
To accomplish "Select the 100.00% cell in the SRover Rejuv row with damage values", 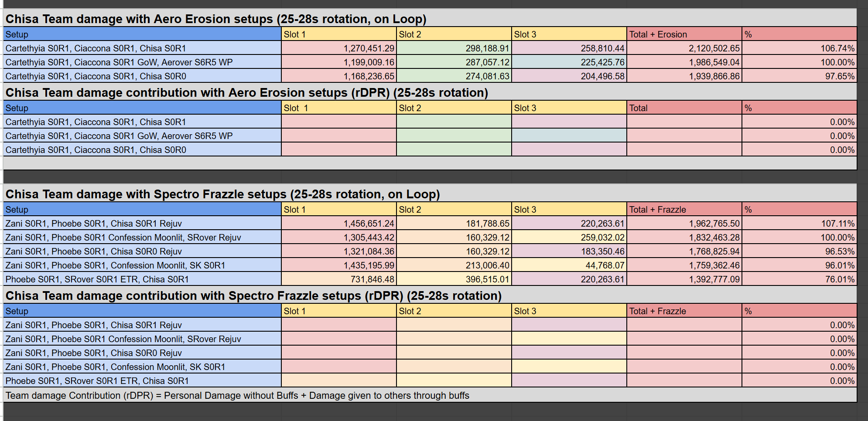I will 800,237.
